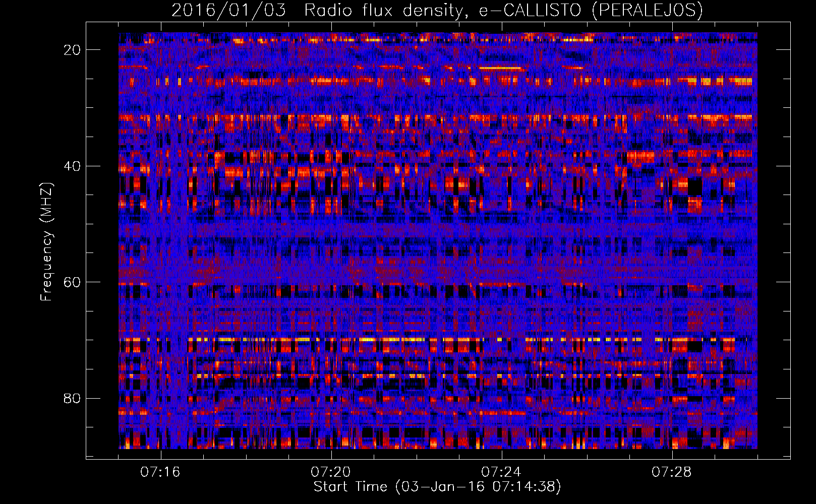Image resolution: width=816 pixels, height=504 pixels.
Task: Click the bright yellow streak near 23 MHz
Action: point(499,68)
